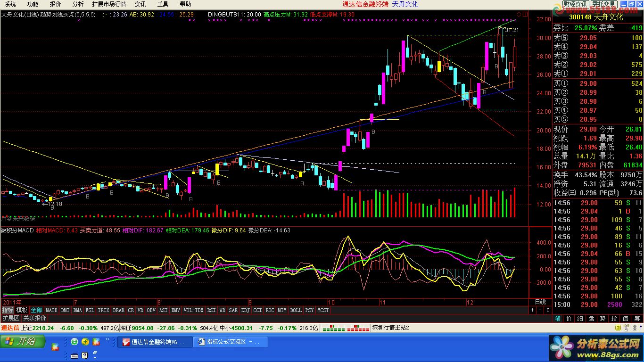
Task: Open the 系统 menu
Action: [x=10, y=4]
